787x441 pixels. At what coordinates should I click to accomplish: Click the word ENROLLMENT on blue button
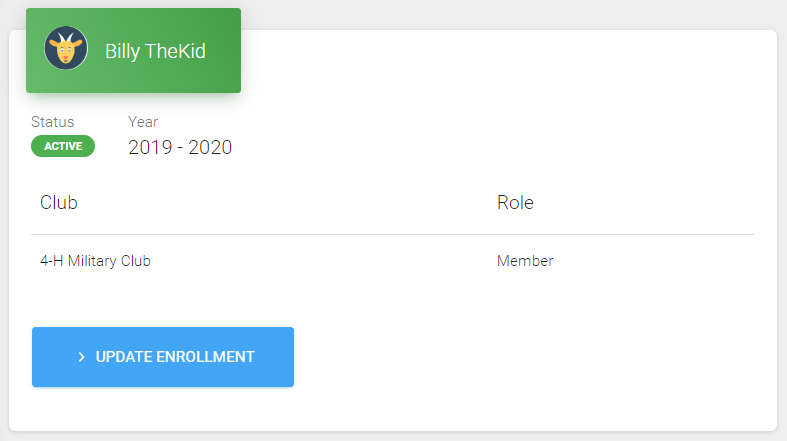[205, 357]
